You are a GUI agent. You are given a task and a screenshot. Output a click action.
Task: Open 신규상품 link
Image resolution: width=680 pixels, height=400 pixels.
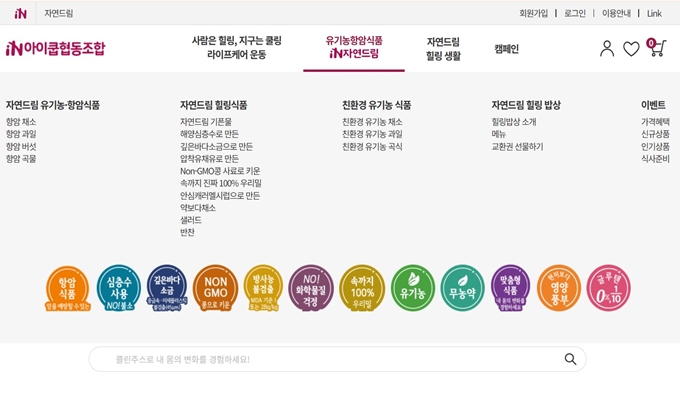(x=655, y=134)
